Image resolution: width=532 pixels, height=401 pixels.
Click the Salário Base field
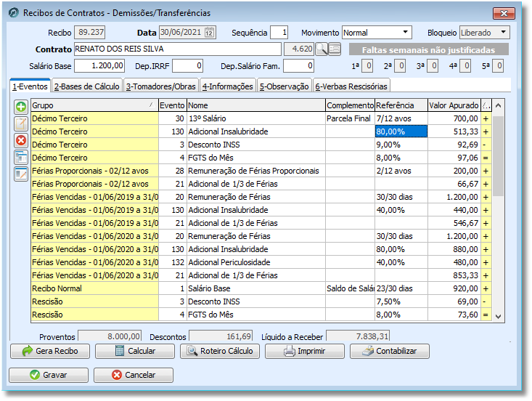pyautogui.click(x=99, y=65)
